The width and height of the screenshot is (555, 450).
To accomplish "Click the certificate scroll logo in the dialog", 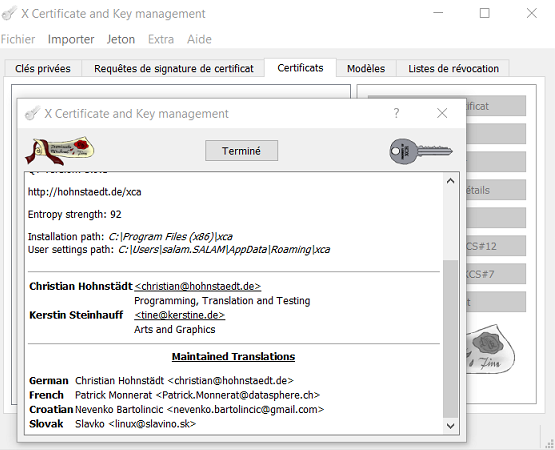I will tap(59, 150).
